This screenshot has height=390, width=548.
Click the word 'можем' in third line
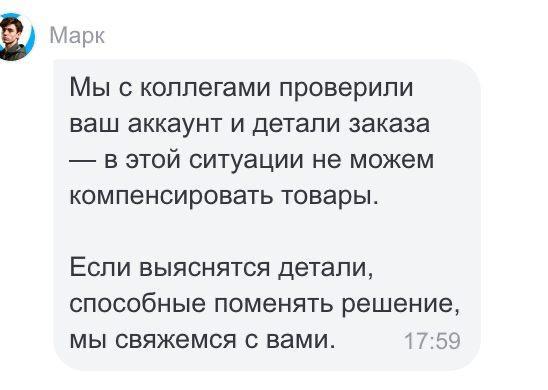[x=391, y=161]
